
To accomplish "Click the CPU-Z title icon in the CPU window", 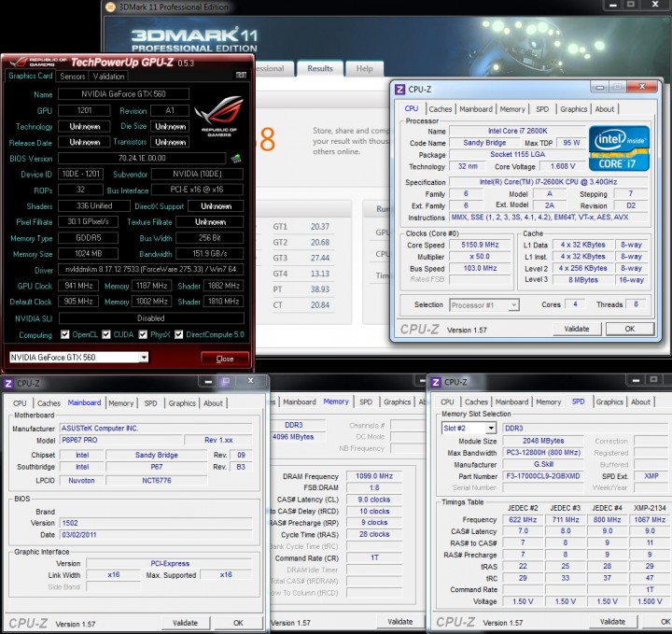I will click(x=399, y=89).
